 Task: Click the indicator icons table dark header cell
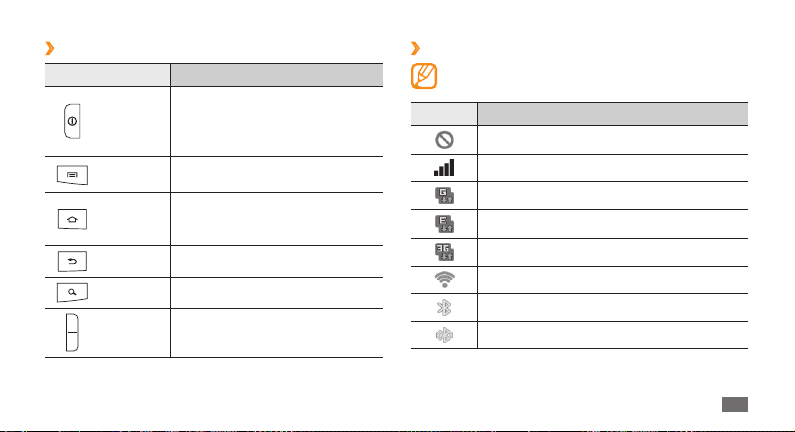[612, 114]
